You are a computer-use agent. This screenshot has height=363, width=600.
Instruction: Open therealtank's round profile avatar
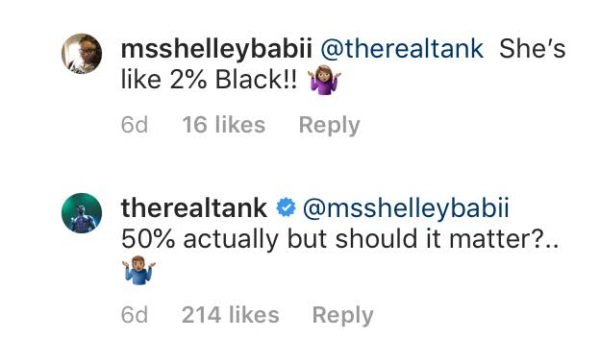82,213
